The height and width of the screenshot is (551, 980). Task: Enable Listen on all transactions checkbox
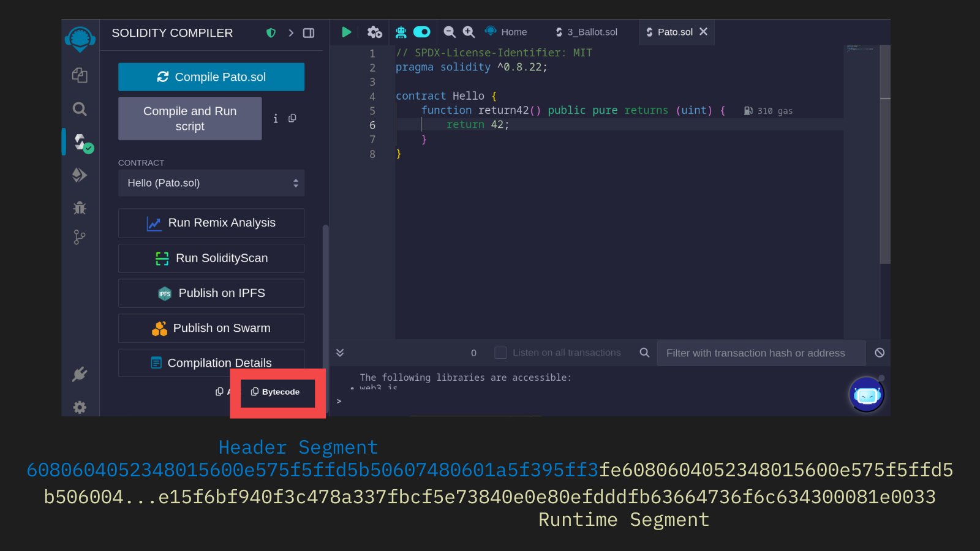click(x=500, y=353)
